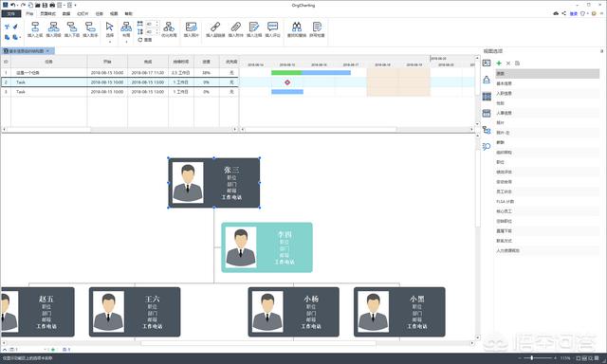Open the dark File tab in ribbon

click(x=10, y=13)
